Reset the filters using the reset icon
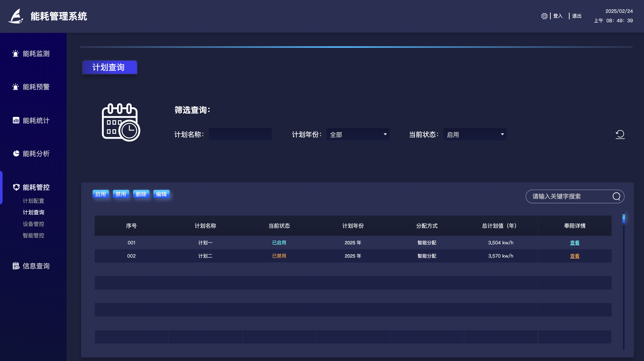 (x=620, y=134)
